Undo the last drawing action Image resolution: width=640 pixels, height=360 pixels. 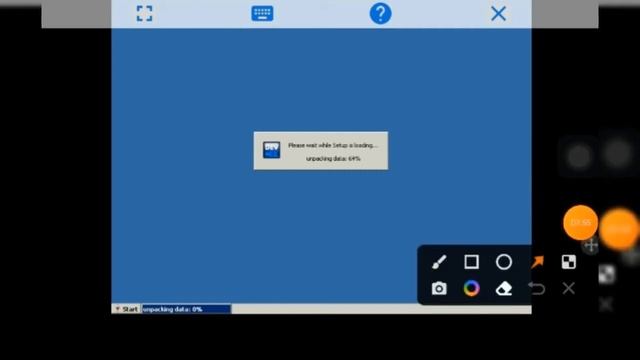pyautogui.click(x=537, y=288)
